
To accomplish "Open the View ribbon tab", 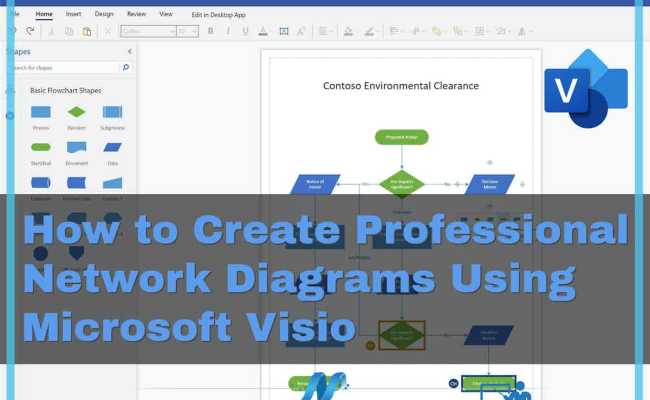I will coord(166,14).
